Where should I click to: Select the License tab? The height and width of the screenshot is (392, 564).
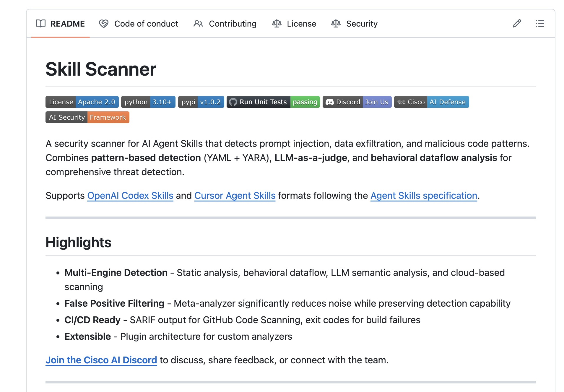[301, 24]
